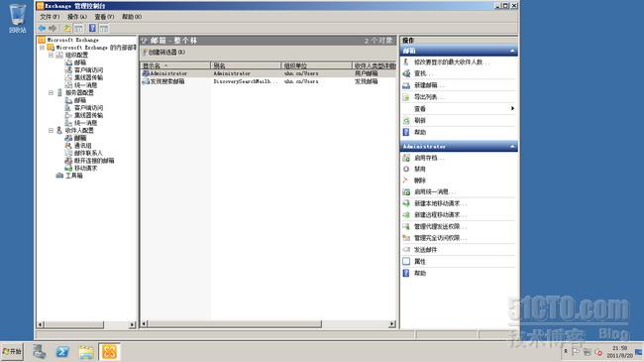Click the 禁用 action icon
The width and height of the screenshot is (644, 362).
406,169
